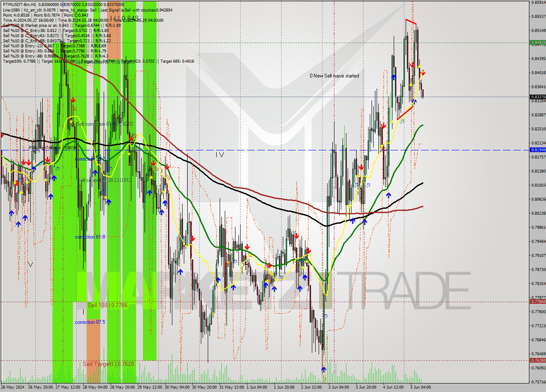Screen dimensions: 546x392
Task: Click the '27 May 12:00' time label
Action: [68, 387]
